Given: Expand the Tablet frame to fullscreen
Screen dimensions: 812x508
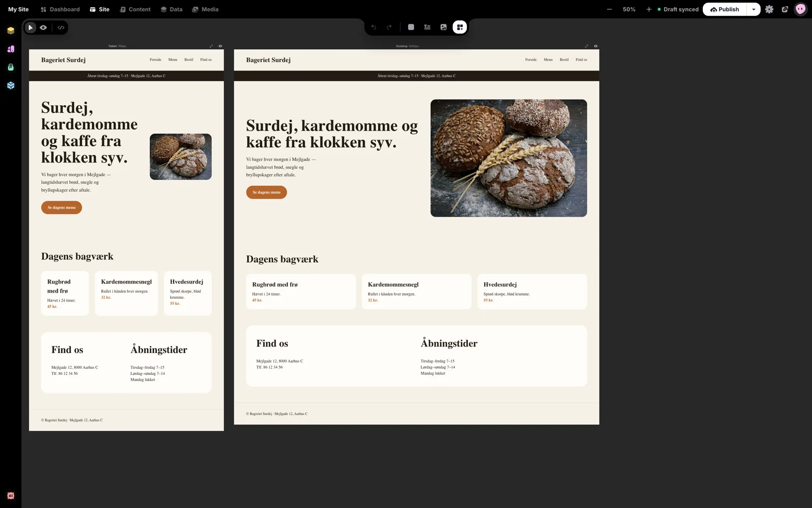Looking at the screenshot, I should coord(211,46).
